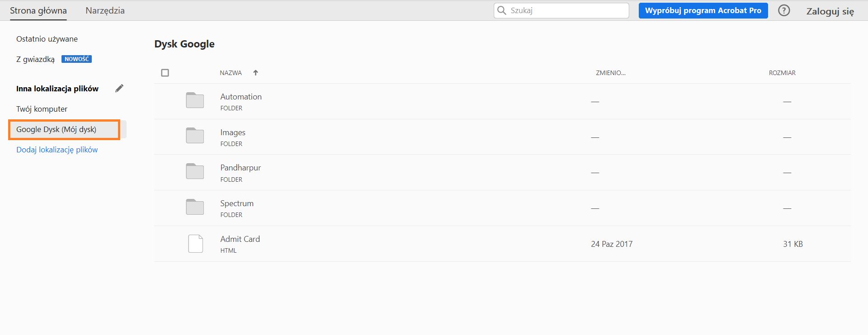Viewport: 868px width, 335px height.
Task: Click the Admit Card HTML file icon
Action: 195,244
